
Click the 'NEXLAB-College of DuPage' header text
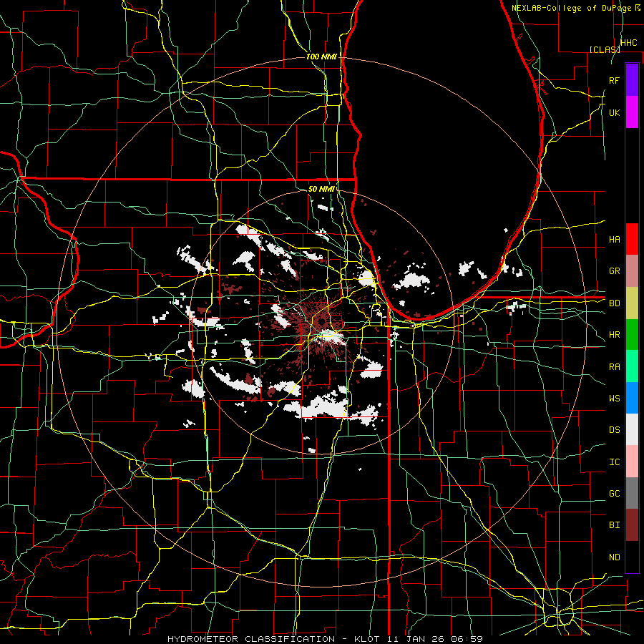click(572, 8)
